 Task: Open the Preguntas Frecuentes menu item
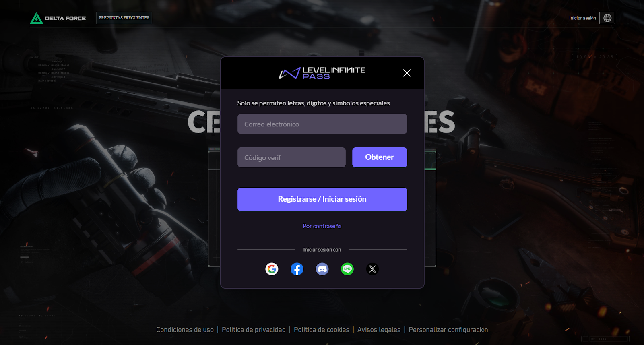(x=124, y=18)
